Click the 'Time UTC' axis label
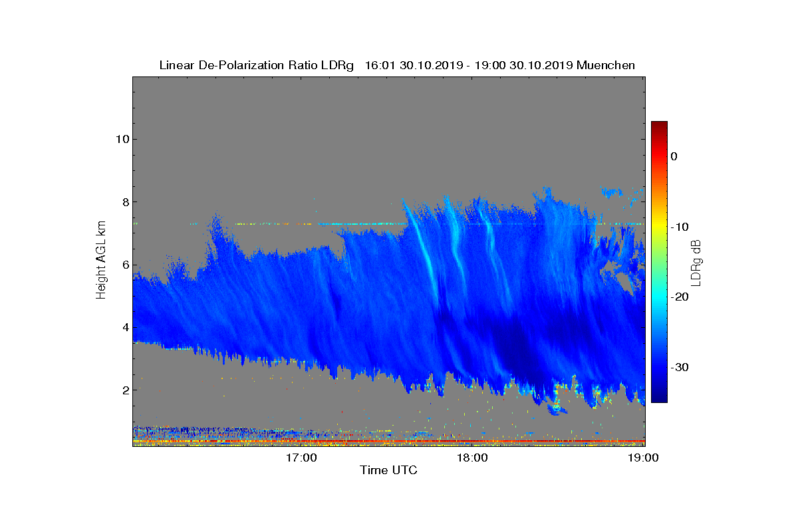 [x=388, y=470]
